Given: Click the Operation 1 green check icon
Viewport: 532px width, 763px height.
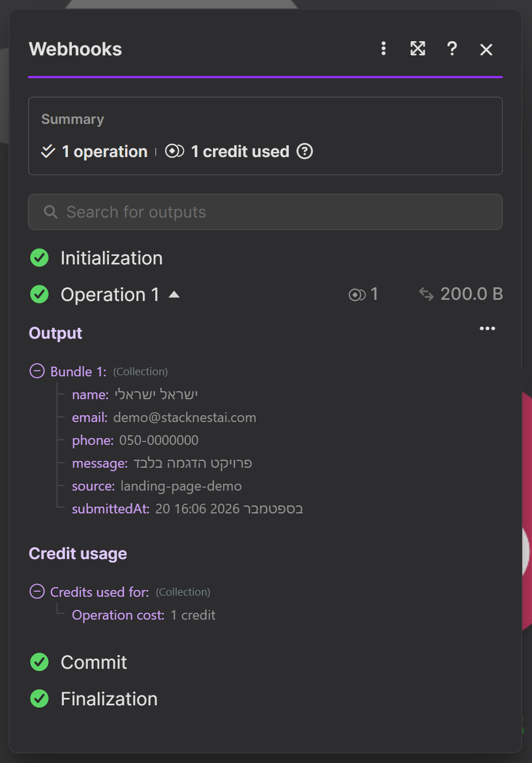Looking at the screenshot, I should [x=39, y=295].
